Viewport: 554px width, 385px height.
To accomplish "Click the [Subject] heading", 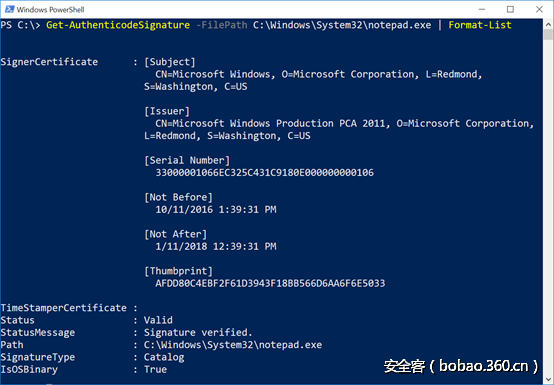I will (170, 62).
